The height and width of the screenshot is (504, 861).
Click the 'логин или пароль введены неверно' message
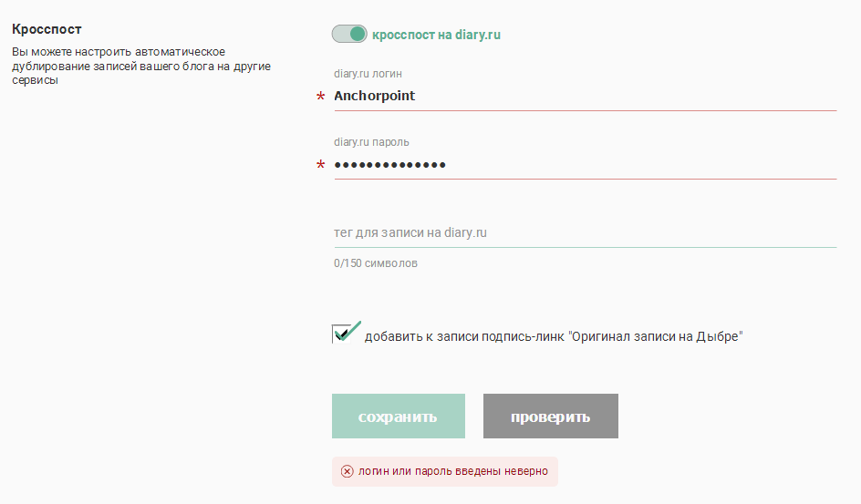(x=452, y=471)
